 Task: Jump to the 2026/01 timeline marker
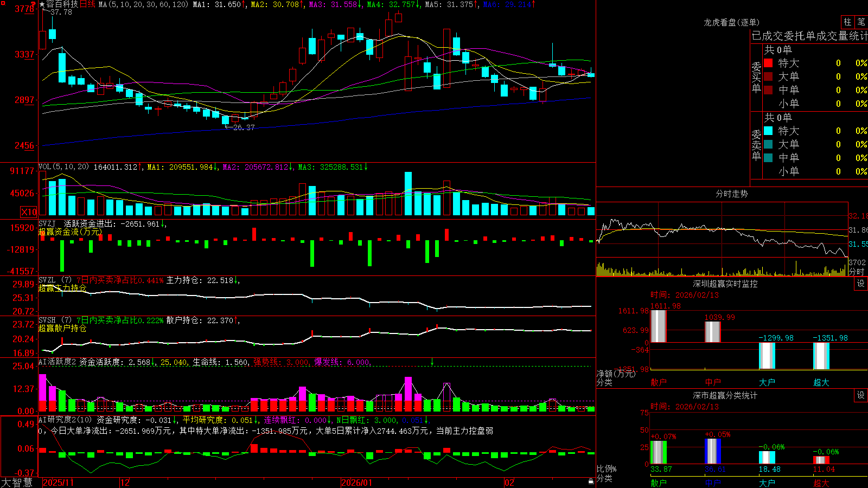tap(356, 483)
